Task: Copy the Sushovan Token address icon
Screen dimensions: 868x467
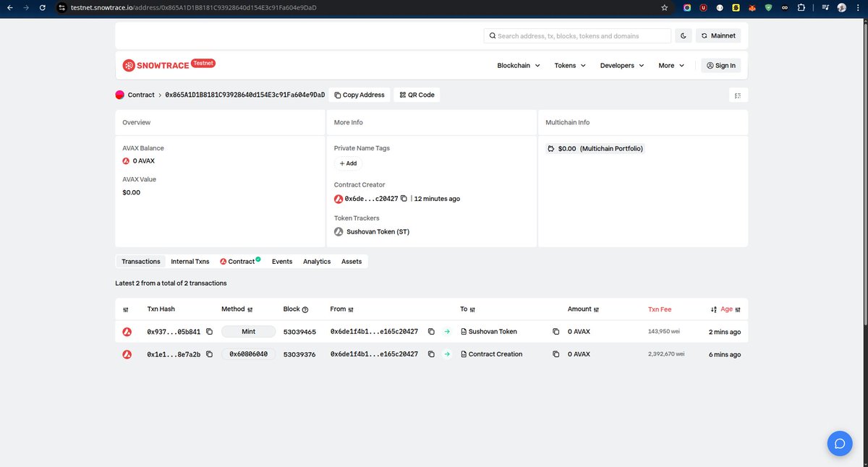Action: point(556,332)
